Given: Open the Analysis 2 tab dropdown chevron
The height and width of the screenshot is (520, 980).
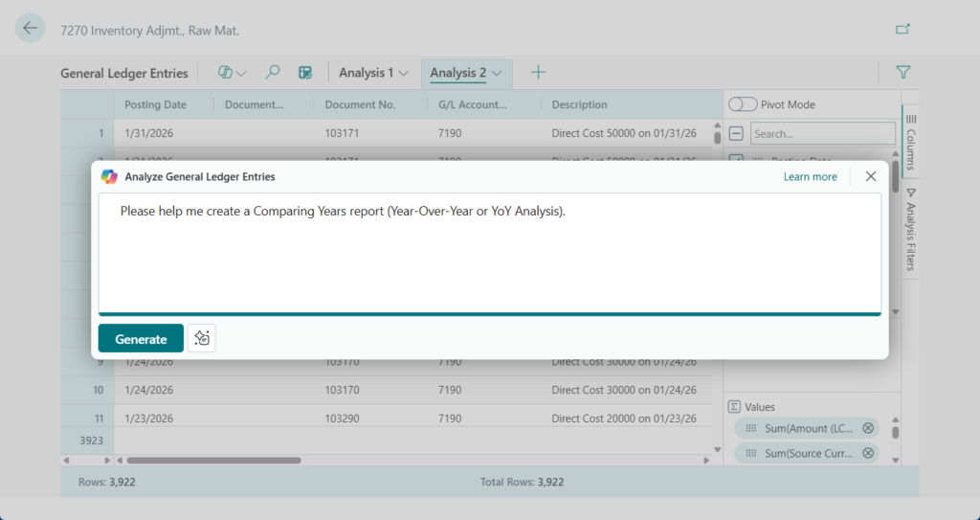Looking at the screenshot, I should pos(498,73).
